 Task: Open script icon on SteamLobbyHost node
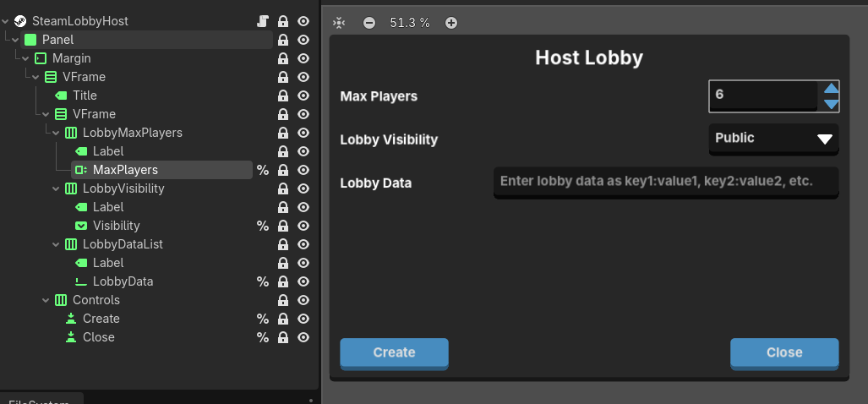[263, 21]
